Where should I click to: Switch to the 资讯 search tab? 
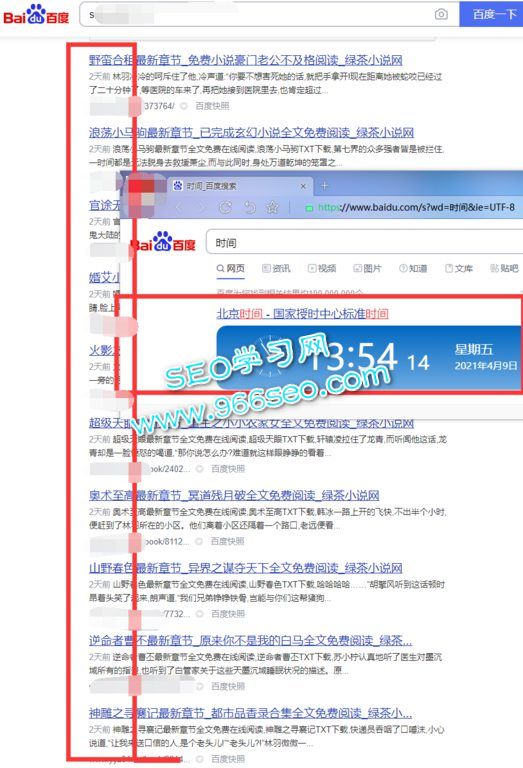pyautogui.click(x=276, y=268)
